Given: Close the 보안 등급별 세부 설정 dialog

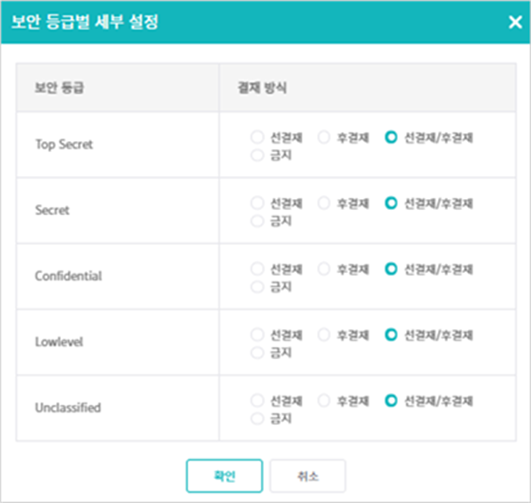Looking at the screenshot, I should point(515,22).
